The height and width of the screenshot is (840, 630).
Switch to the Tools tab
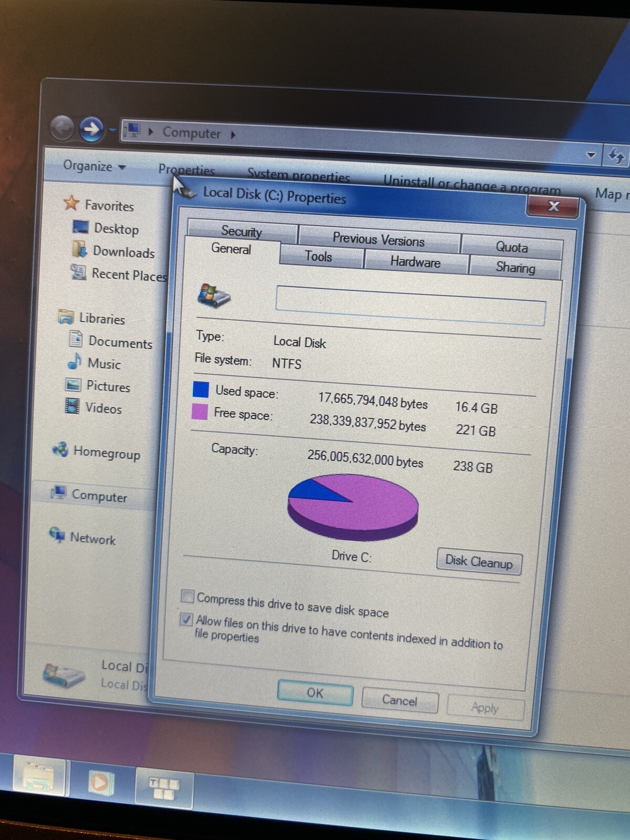318,256
